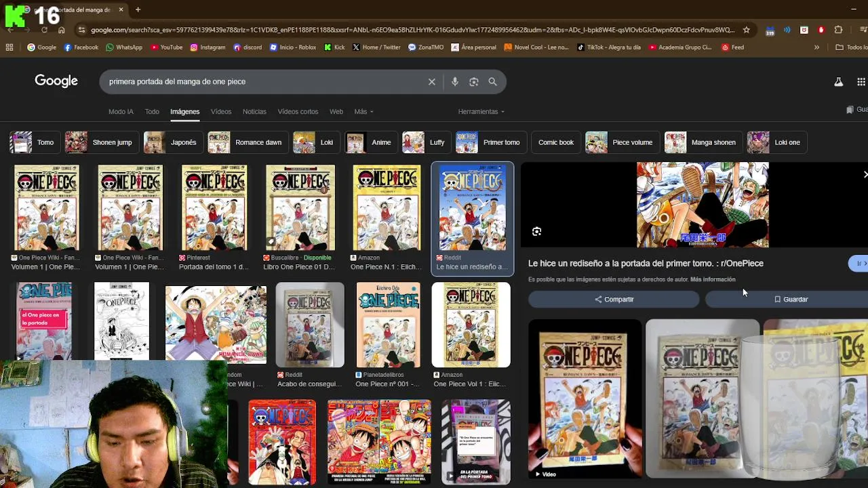Search by image with Google Lens icon
The height and width of the screenshot is (488, 868).
tap(474, 81)
